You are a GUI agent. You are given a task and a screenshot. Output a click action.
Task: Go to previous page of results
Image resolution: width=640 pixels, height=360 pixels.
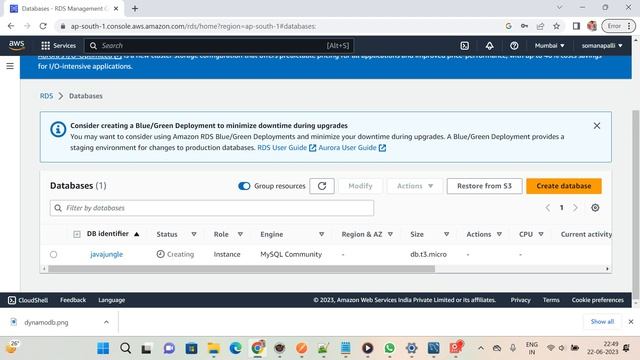tap(548, 208)
